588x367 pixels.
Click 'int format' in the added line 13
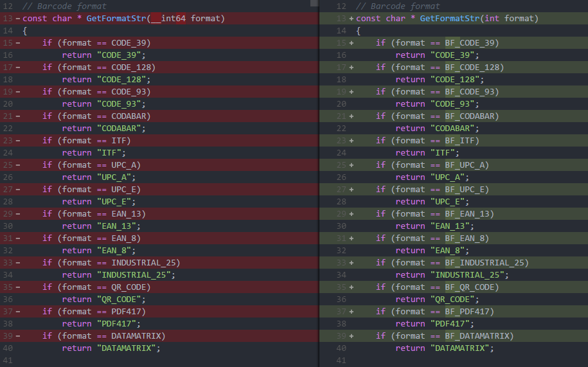pyautogui.click(x=509, y=19)
